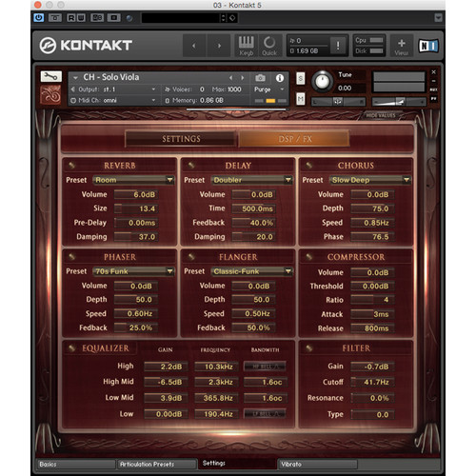Click the Compressor Ratio value 4
The image size is (476, 476).
click(x=372, y=300)
